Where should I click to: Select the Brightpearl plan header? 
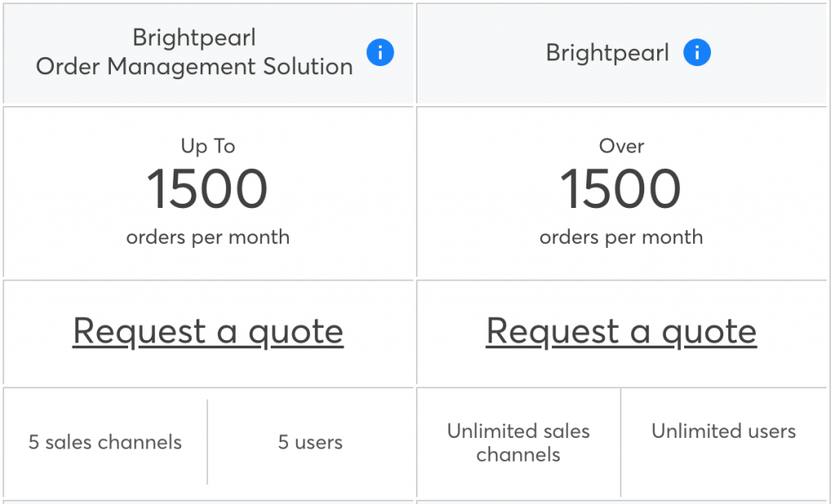(607, 52)
